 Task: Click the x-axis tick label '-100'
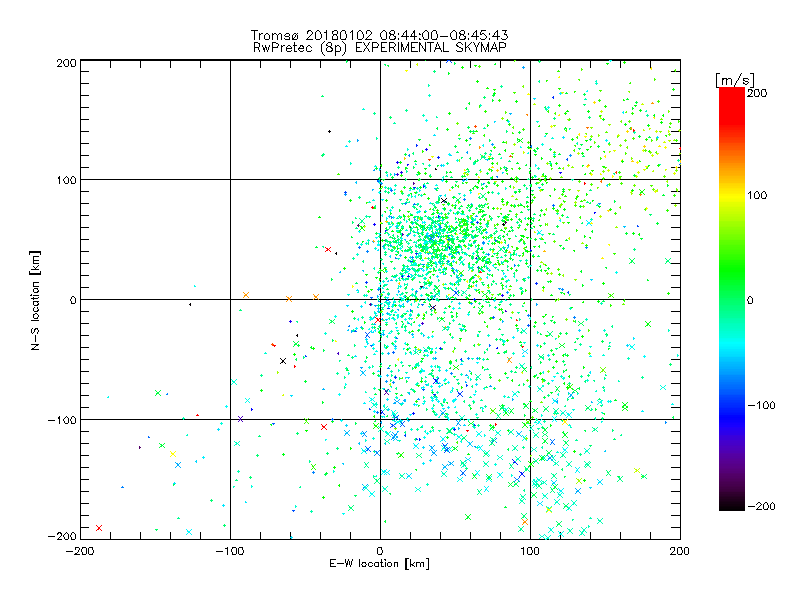pyautogui.click(x=230, y=551)
